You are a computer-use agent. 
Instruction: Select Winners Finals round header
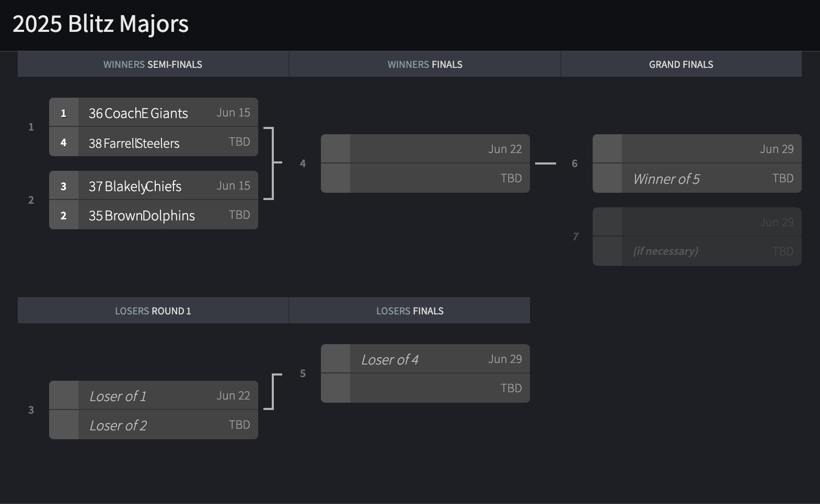click(x=425, y=64)
